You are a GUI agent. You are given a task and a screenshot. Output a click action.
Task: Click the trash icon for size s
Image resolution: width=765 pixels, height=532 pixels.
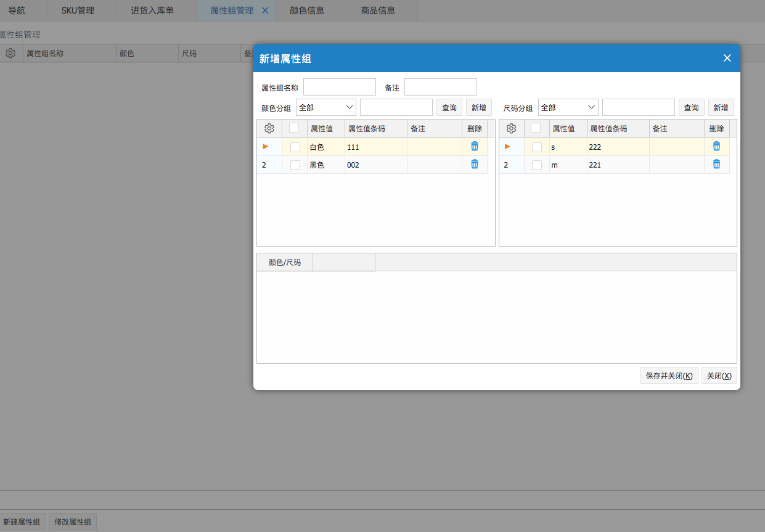pyautogui.click(x=716, y=147)
